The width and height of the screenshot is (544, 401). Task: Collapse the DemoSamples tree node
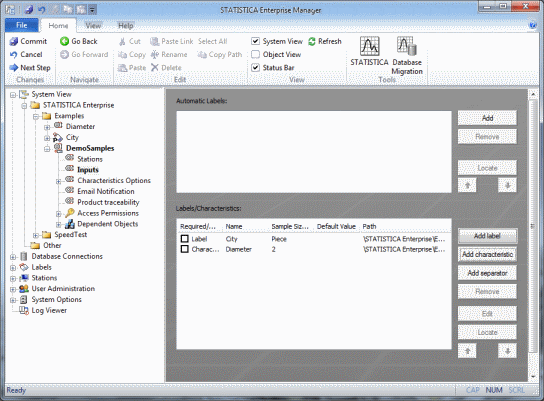coord(47,149)
